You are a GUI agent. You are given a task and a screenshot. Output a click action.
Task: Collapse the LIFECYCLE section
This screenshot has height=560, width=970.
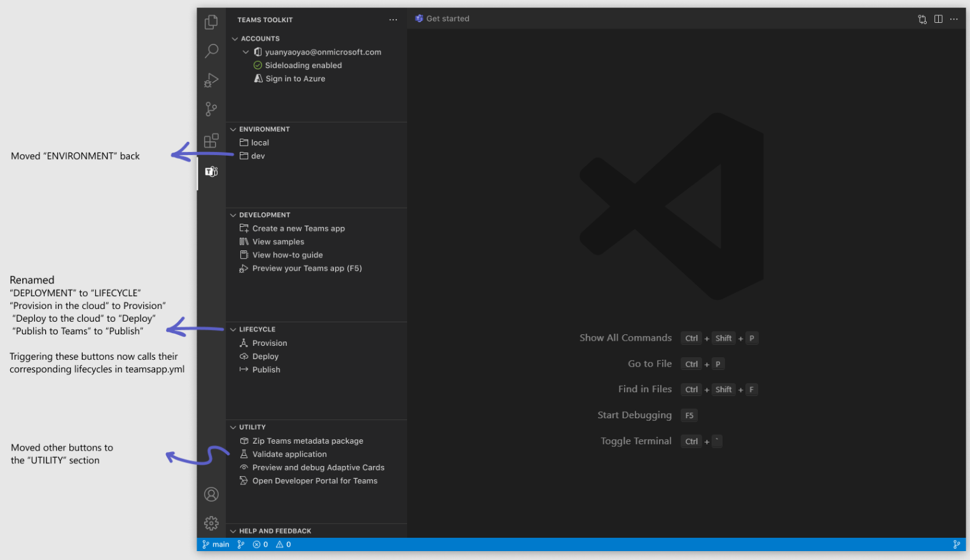233,329
